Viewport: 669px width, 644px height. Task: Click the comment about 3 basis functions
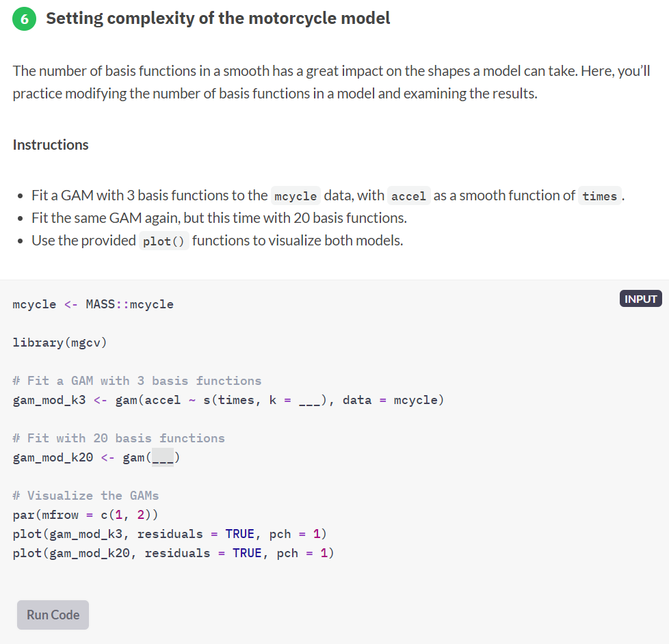coord(137,381)
